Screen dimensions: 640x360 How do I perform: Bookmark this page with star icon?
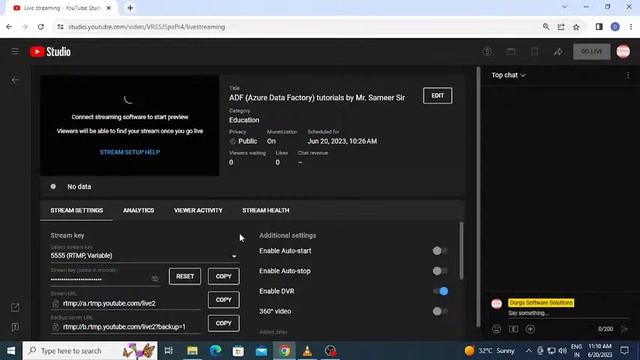click(x=576, y=27)
